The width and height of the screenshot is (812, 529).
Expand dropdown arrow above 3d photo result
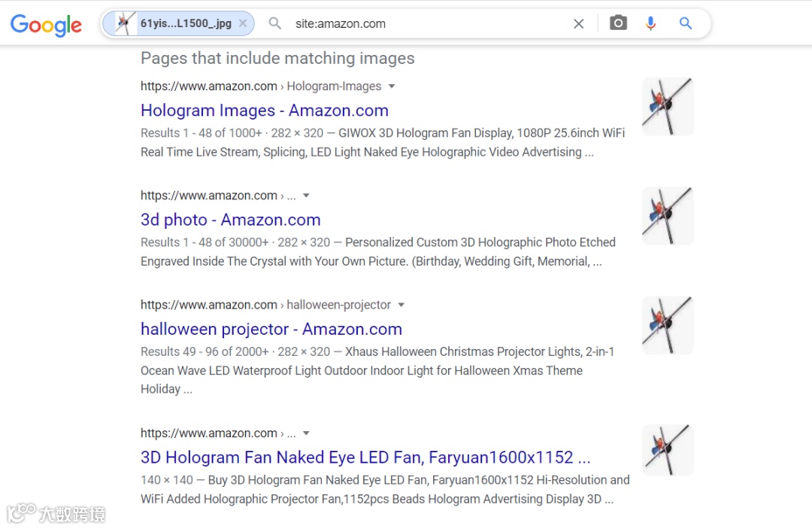[306, 196]
